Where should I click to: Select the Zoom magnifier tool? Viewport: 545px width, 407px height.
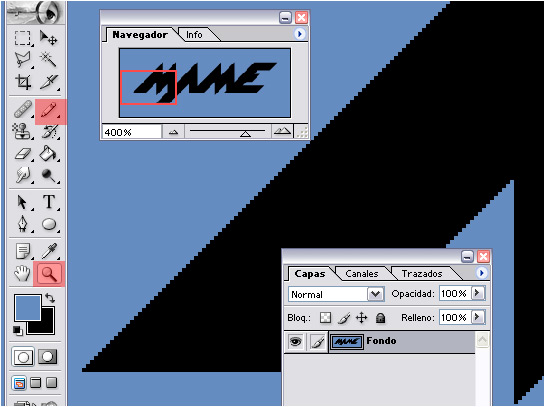(49, 274)
